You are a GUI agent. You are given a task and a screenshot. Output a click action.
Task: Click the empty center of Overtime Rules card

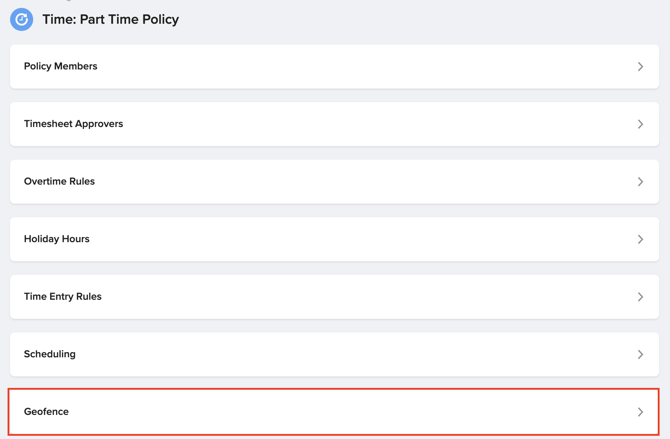pyautogui.click(x=334, y=182)
